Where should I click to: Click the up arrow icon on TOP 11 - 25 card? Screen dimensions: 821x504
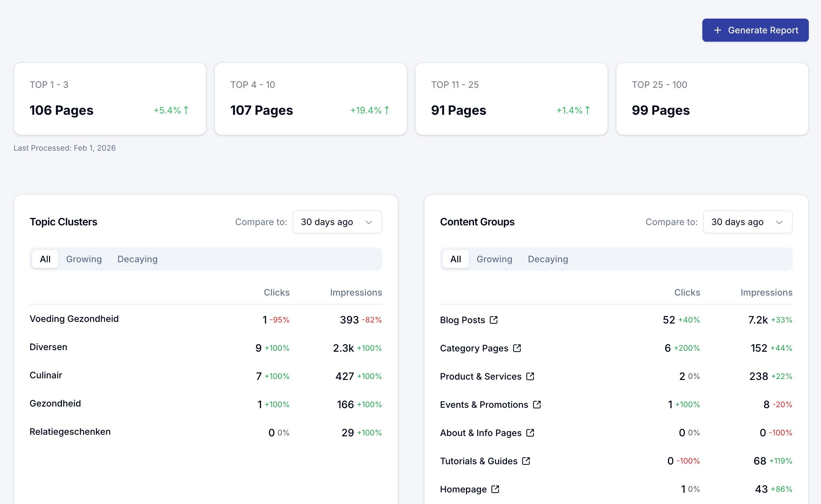click(587, 110)
